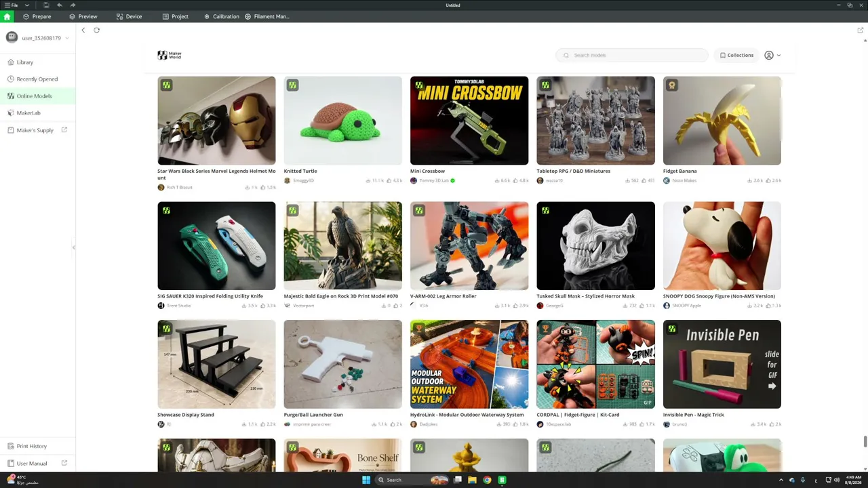Screen dimensions: 868x488
Task: Collapse the left sidebar using the edge handle
Action: click(x=73, y=247)
